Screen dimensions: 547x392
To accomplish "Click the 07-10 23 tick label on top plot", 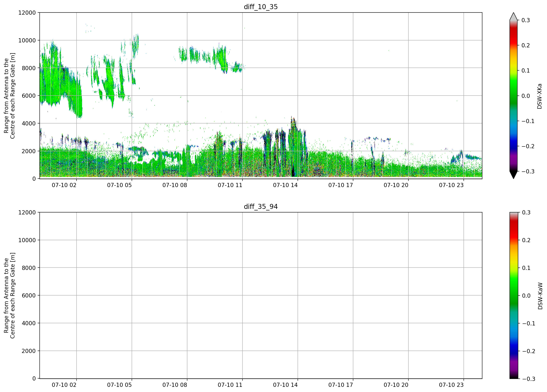I will [451, 185].
